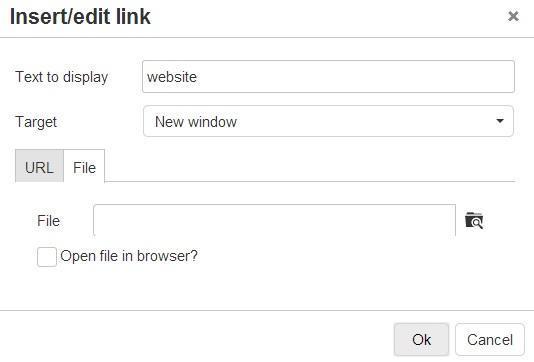Image resolution: width=534 pixels, height=362 pixels.
Task: Click the empty tab strip area right of File tab
Action: 310,166
